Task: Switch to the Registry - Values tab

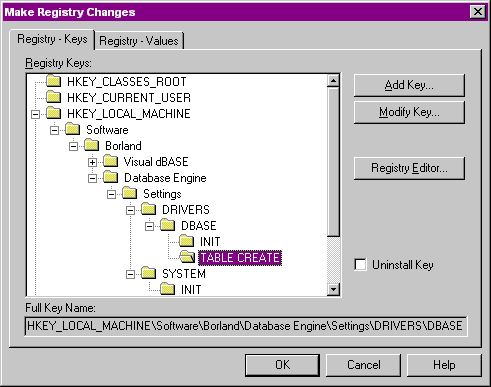Action: (x=139, y=41)
